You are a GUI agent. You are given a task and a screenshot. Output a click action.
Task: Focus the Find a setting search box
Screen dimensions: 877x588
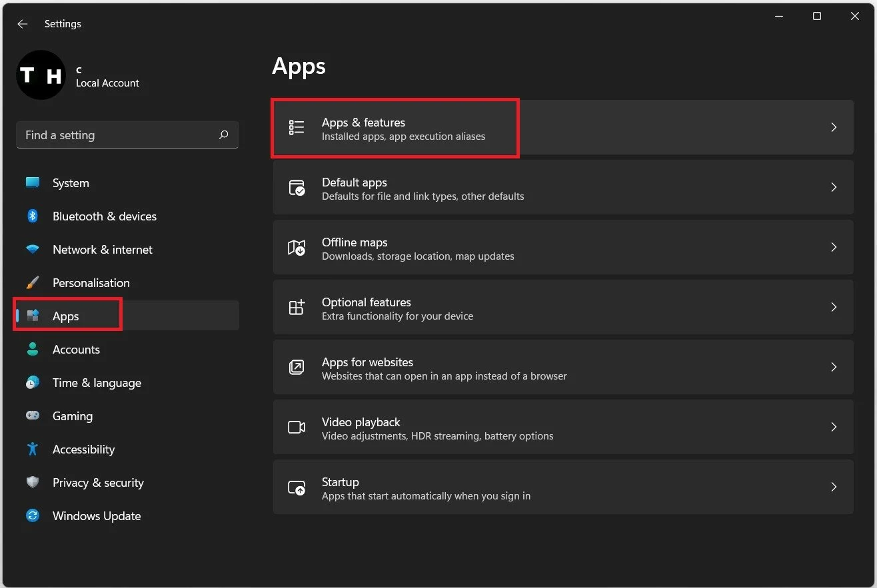pyautogui.click(x=127, y=135)
